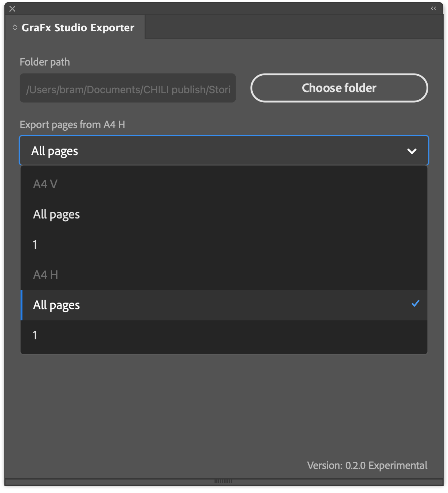Select All pages under A4 V
Image resolution: width=448 pixels, height=493 pixels.
[x=224, y=214]
